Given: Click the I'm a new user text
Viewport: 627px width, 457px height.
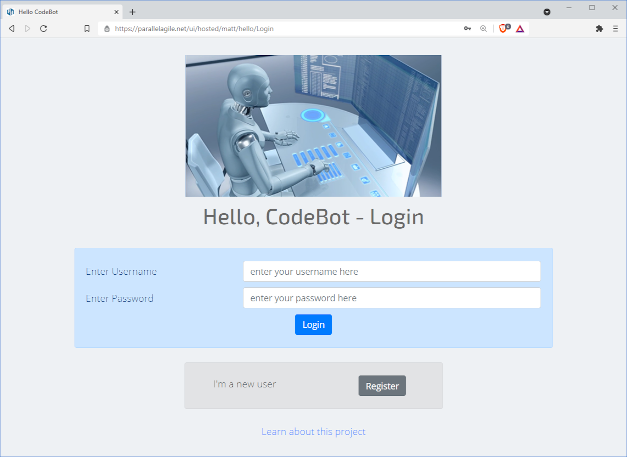Looking at the screenshot, I should tap(244, 384).
